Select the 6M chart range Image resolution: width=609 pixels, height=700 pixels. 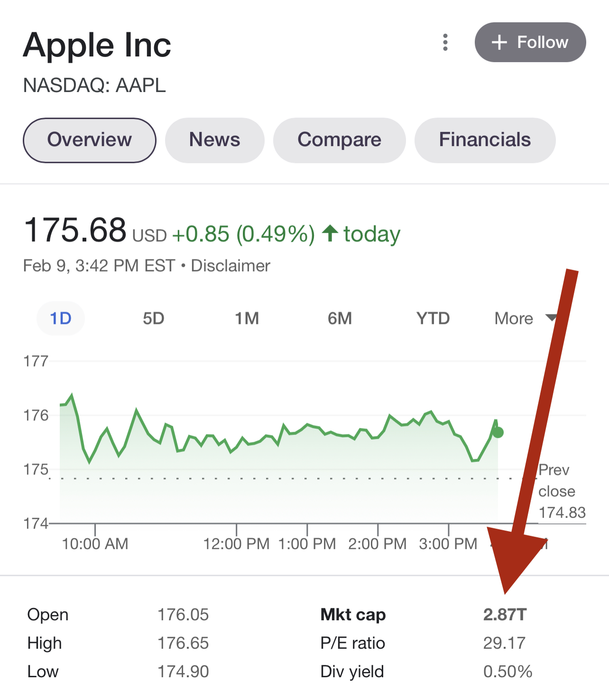(340, 318)
